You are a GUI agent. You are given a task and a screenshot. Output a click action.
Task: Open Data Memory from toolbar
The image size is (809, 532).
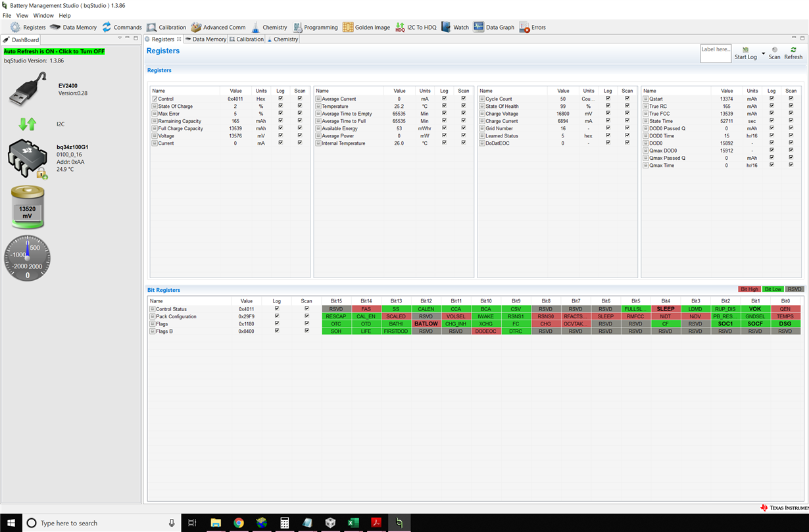pyautogui.click(x=73, y=27)
